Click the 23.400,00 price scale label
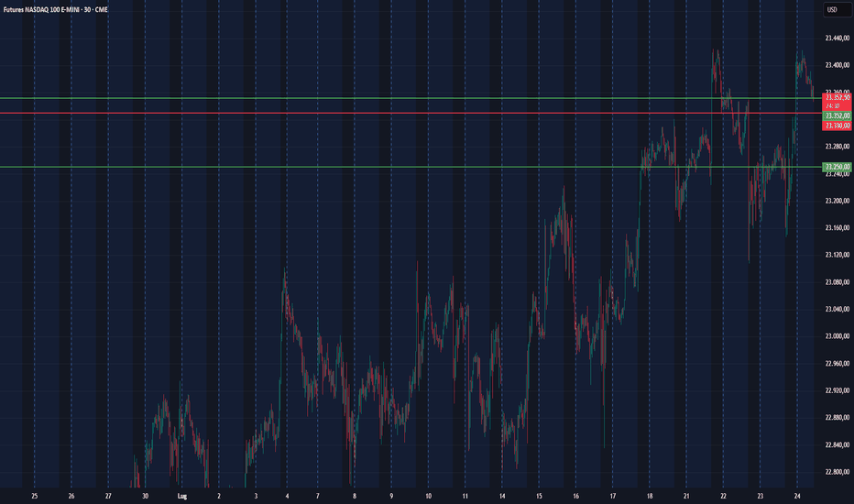 838,65
